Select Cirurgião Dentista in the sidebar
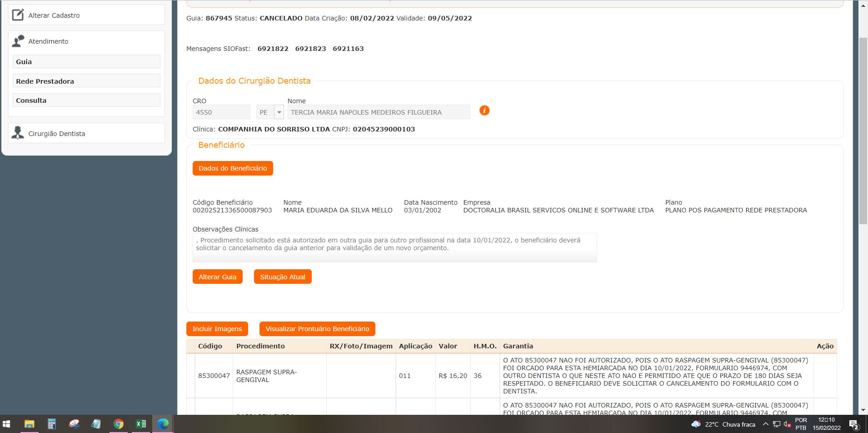 tap(86, 133)
